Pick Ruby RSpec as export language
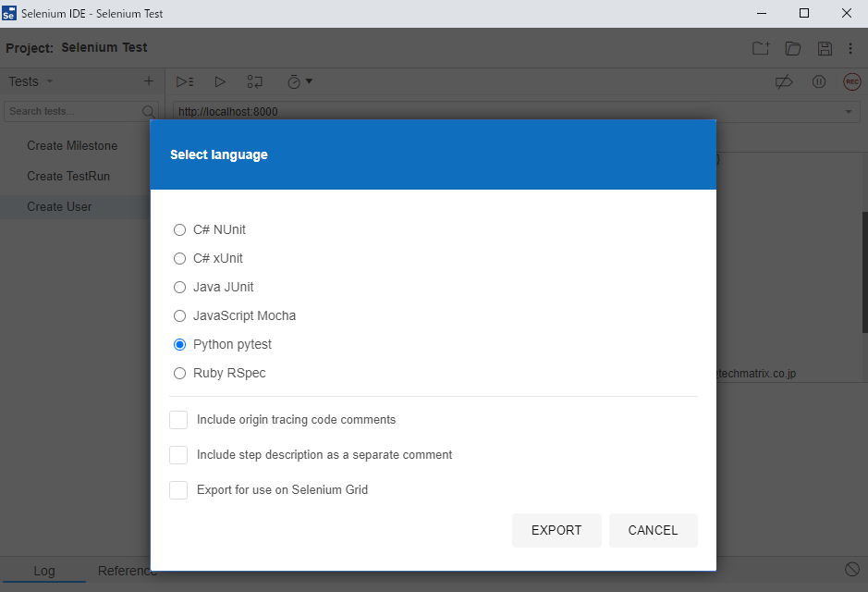Screen dimensions: 868x592 click(x=179, y=374)
